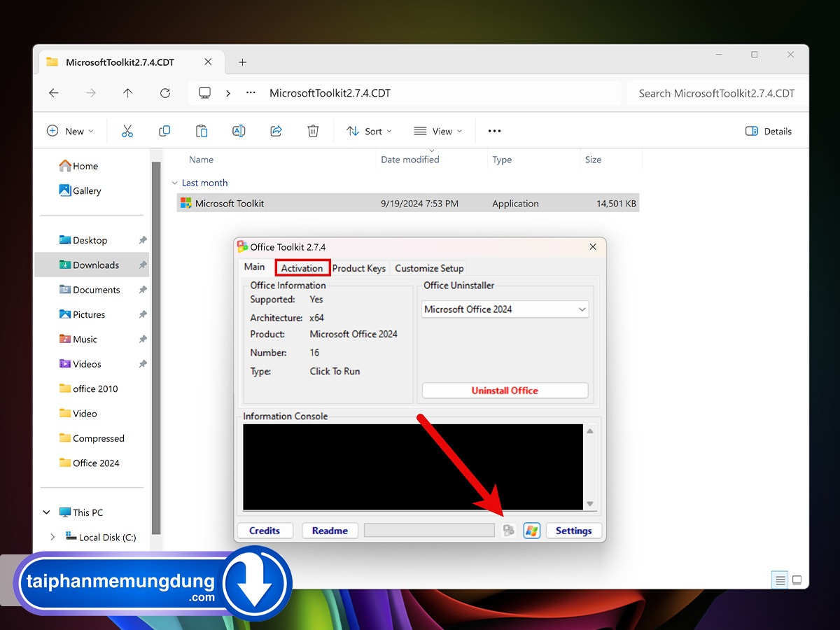Click the MicrosoftToolkit2.7.4.CDT address bar path
Image resolution: width=840 pixels, height=630 pixels.
tap(330, 93)
